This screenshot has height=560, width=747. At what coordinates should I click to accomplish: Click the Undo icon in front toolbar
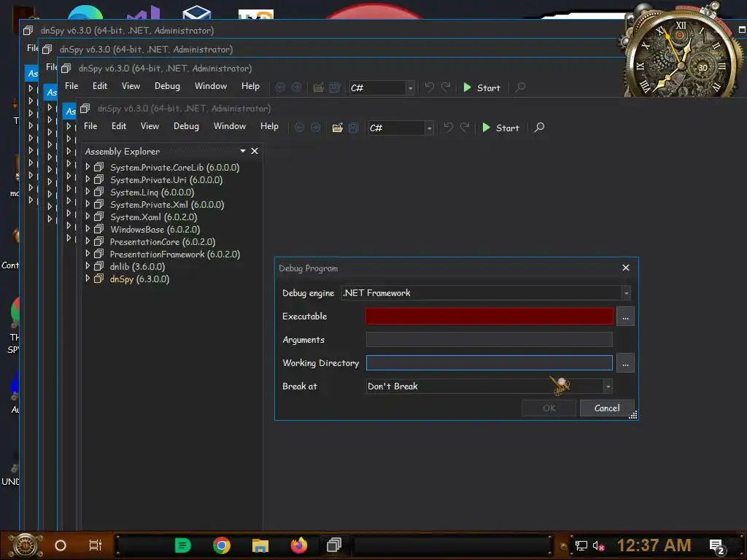[x=449, y=127]
